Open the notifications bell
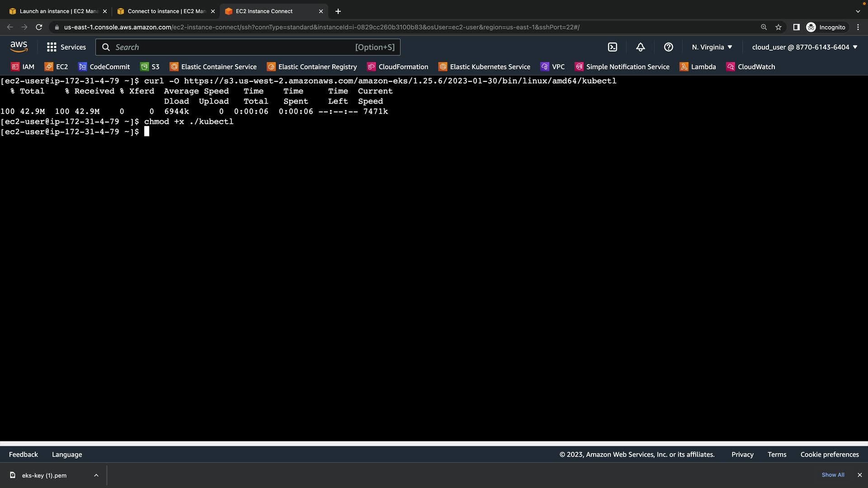The width and height of the screenshot is (868, 488). (x=641, y=47)
